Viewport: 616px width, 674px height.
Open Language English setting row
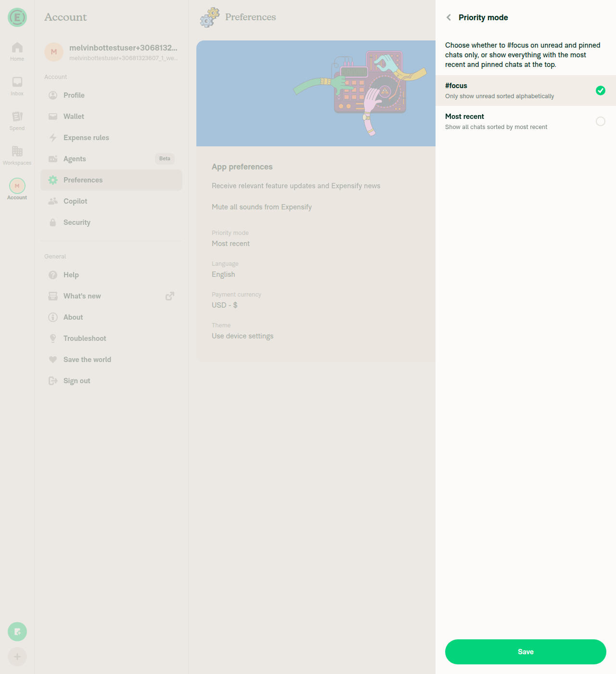316,270
